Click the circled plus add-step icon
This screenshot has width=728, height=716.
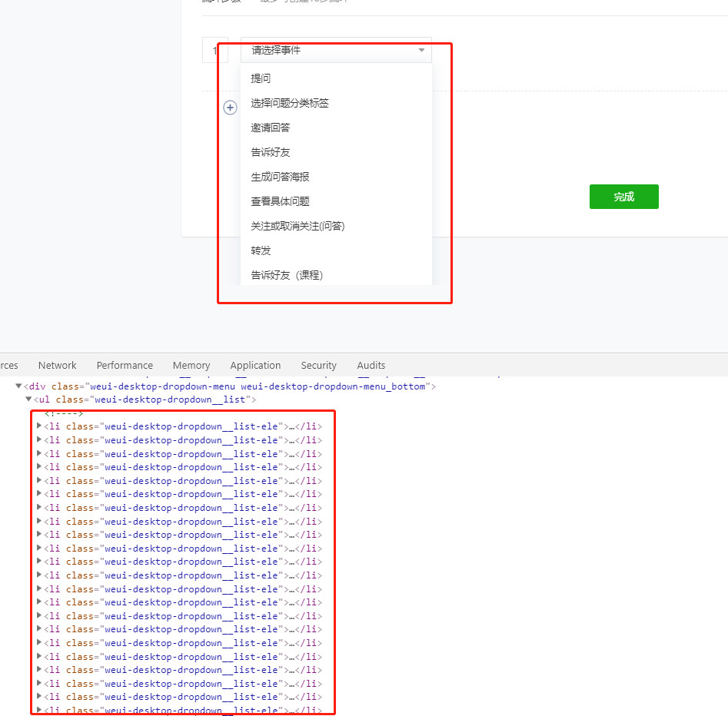tap(231, 108)
